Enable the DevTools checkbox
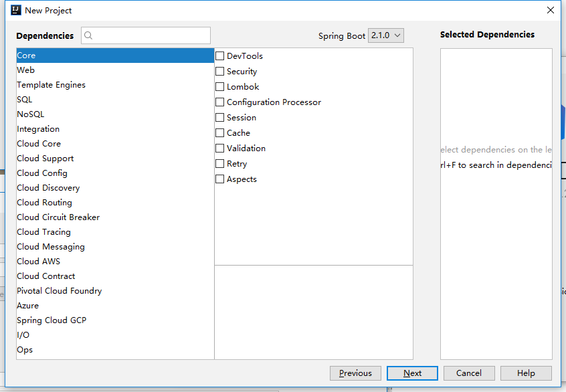Viewport: 566px width, 392px height. click(x=219, y=56)
